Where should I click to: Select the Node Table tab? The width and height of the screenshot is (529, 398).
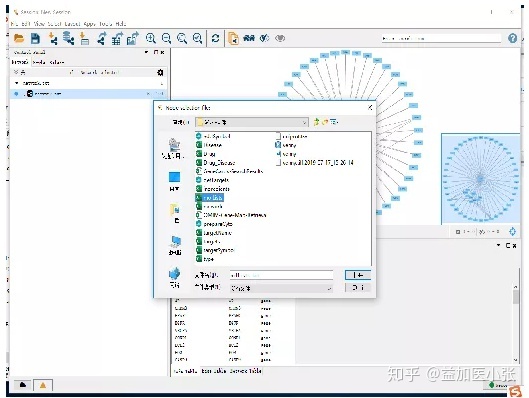click(x=186, y=371)
